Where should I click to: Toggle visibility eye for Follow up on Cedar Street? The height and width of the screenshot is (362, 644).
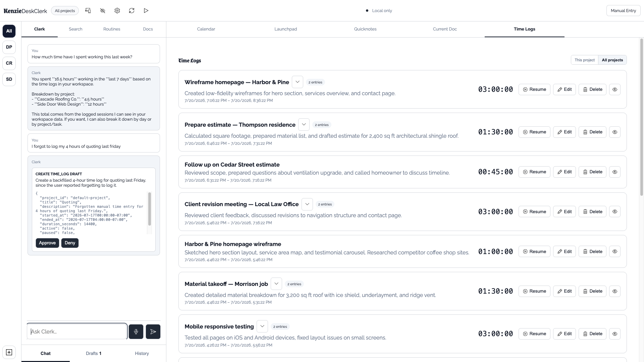click(615, 172)
